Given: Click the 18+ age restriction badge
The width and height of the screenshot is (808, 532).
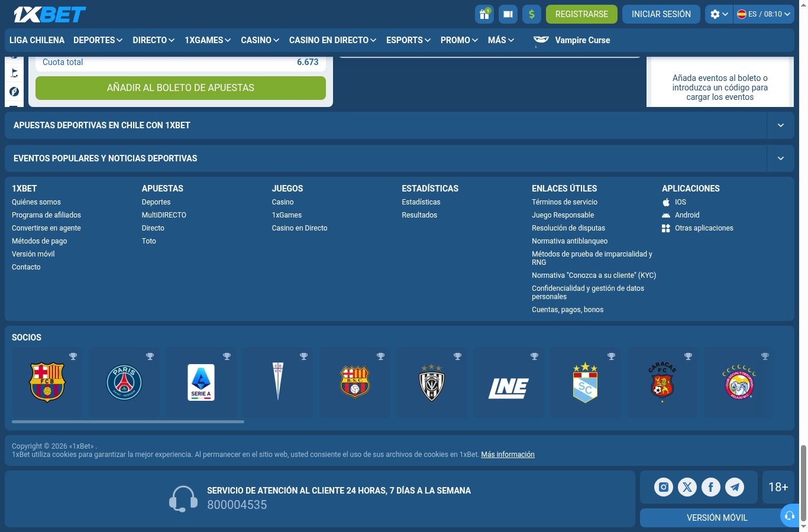Looking at the screenshot, I should pyautogui.click(x=778, y=487).
